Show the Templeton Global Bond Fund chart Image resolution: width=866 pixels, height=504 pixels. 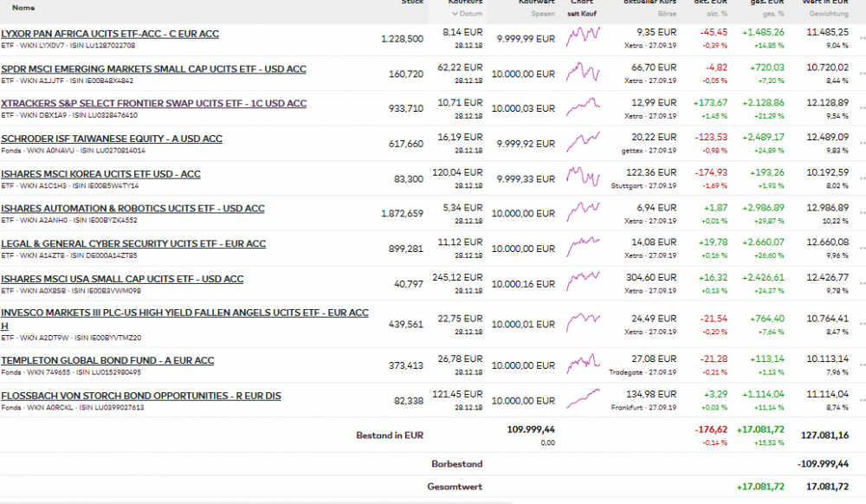[x=583, y=365]
